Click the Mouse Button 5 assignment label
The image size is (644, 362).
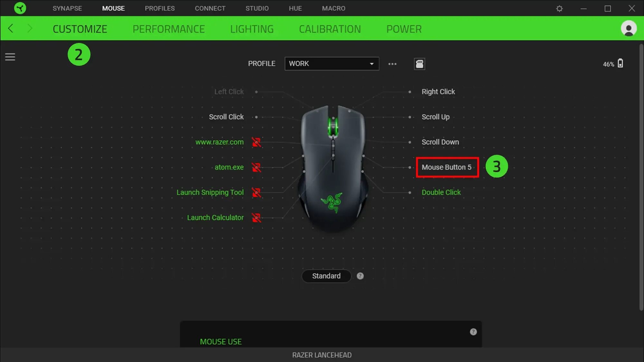(x=446, y=167)
